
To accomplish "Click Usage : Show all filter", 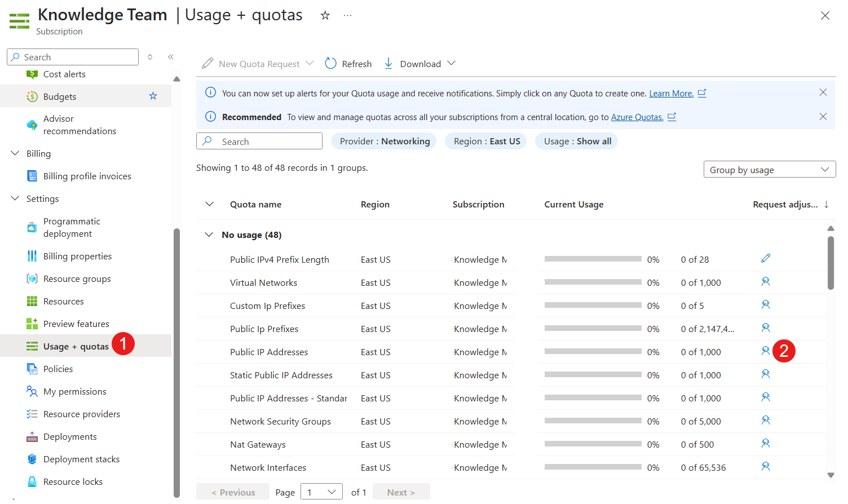I will point(577,141).
